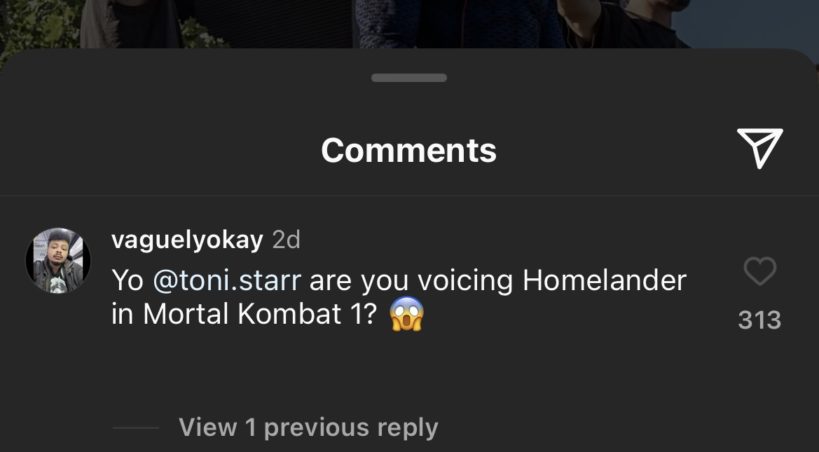The image size is (819, 452).
Task: Tap the word Yo starting the comment
Action: point(127,281)
